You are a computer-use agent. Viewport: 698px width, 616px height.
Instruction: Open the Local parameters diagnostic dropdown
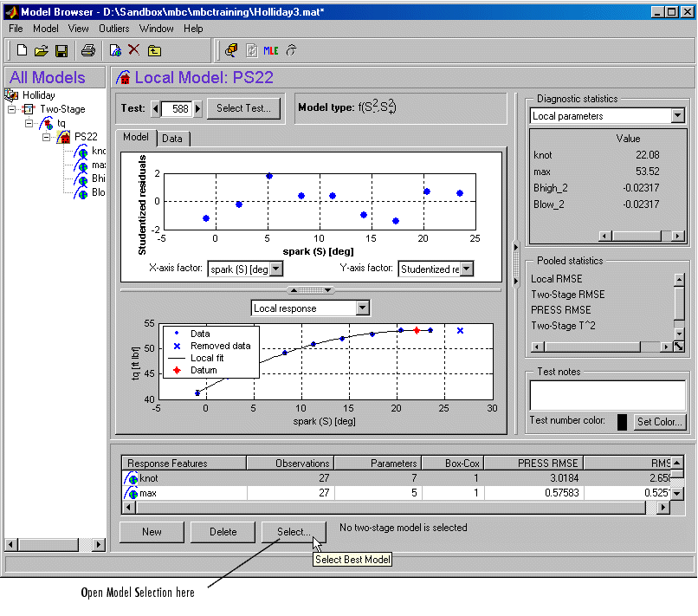677,116
